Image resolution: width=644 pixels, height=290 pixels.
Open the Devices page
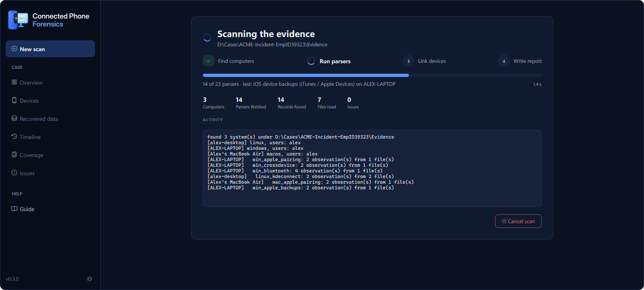click(x=50, y=100)
